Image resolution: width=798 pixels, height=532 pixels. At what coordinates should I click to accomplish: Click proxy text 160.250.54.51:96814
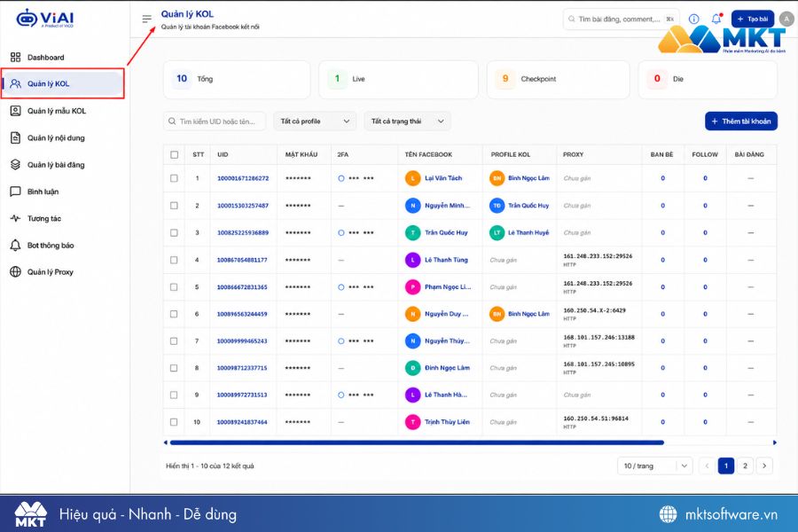pos(596,419)
